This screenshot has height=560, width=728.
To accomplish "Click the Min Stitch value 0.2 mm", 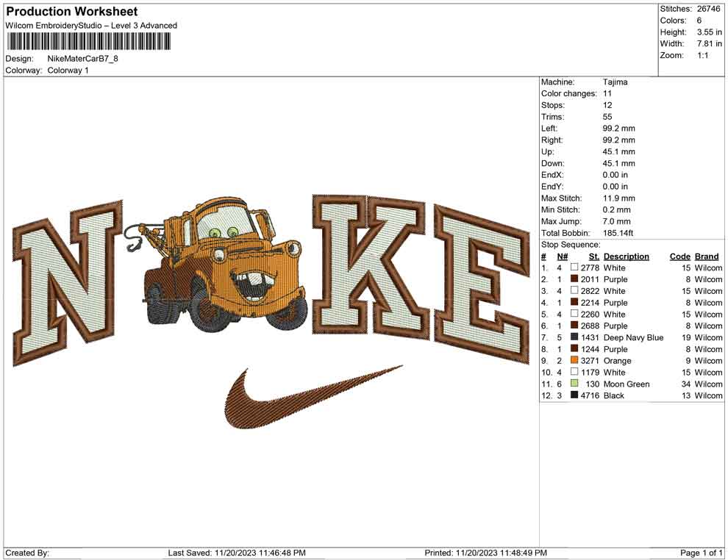I will coord(616,209).
